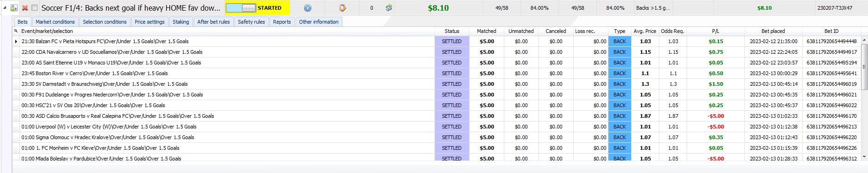Select the ASD Calcio Brusaporto v Real Calepina row
The width and height of the screenshot is (868, 173).
click(x=437, y=116)
